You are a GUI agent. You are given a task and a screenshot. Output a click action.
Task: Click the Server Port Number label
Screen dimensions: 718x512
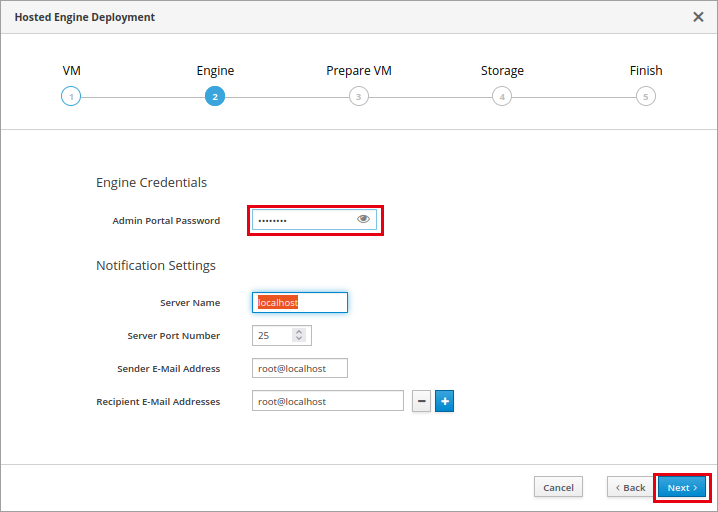coord(174,336)
